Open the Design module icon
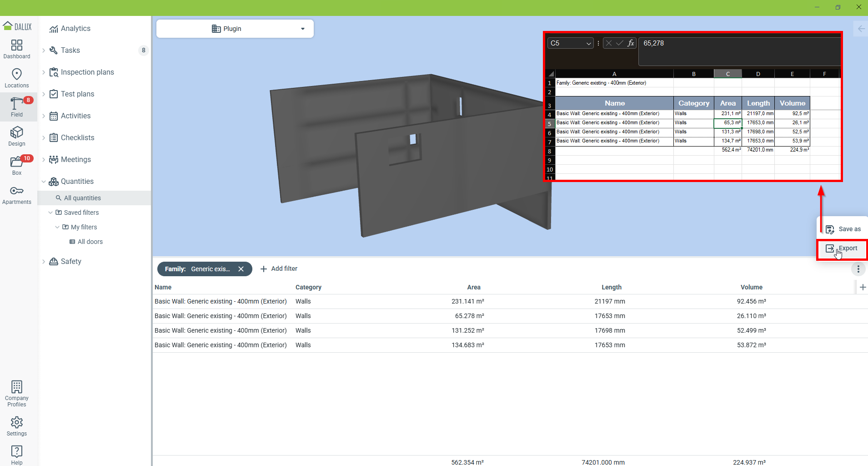The image size is (868, 466). pyautogui.click(x=17, y=136)
